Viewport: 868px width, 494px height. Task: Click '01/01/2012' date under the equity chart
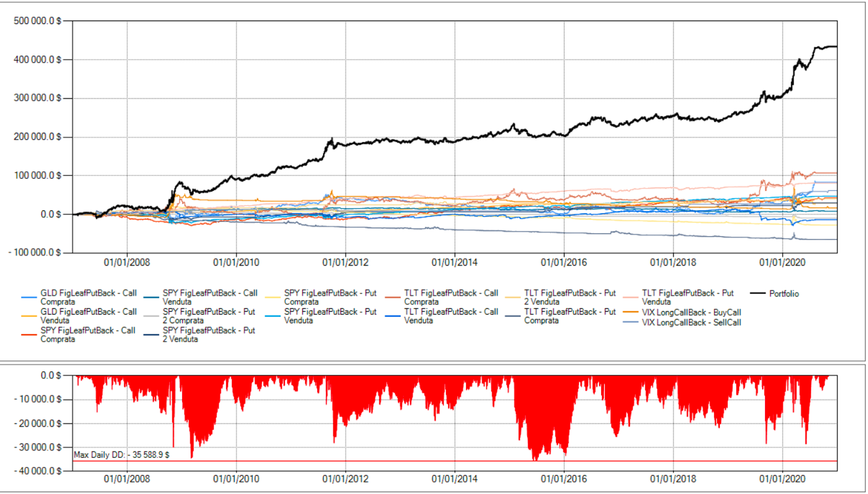[x=345, y=262]
